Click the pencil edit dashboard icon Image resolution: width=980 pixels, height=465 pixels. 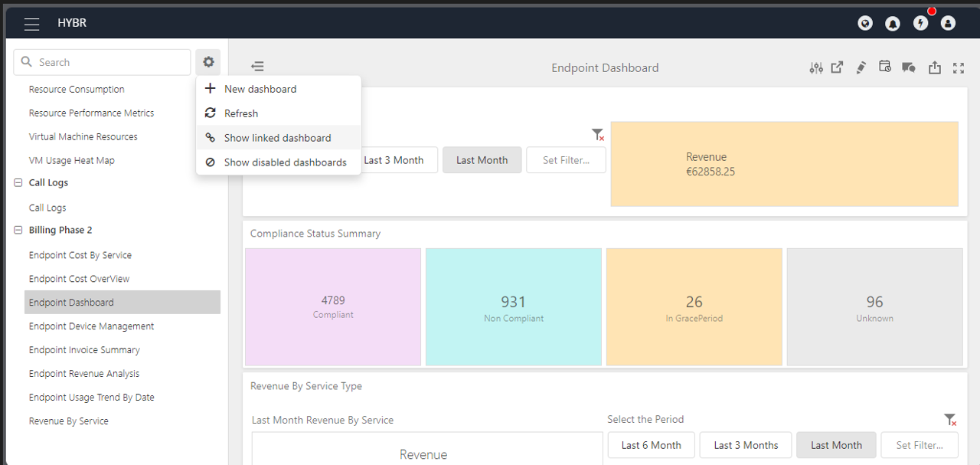861,67
